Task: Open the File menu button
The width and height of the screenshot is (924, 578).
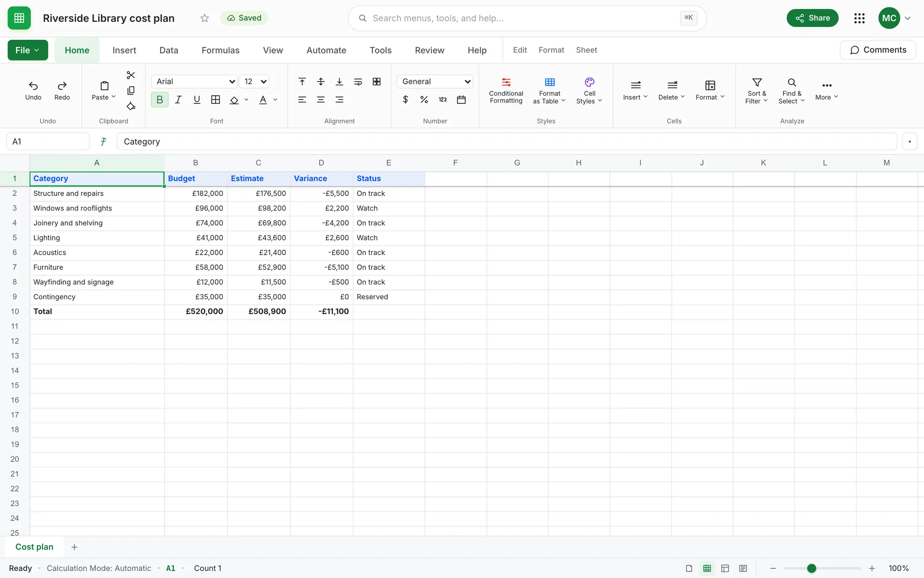Action: (28, 50)
